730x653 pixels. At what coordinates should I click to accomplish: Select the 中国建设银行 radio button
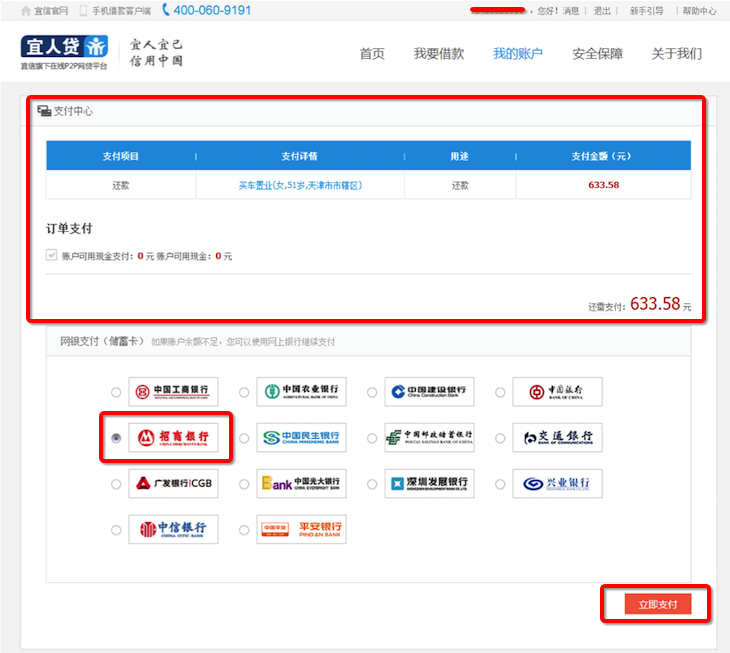(x=372, y=392)
